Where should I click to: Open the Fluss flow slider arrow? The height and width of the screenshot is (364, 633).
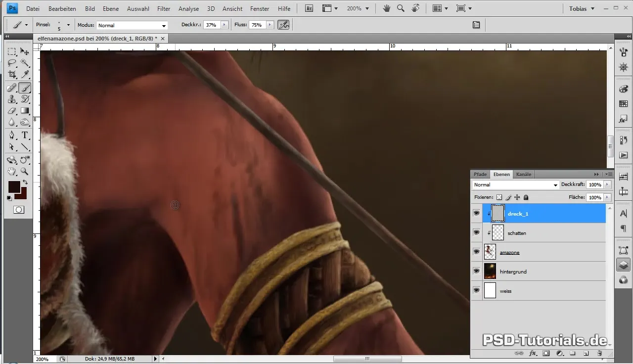pos(270,25)
